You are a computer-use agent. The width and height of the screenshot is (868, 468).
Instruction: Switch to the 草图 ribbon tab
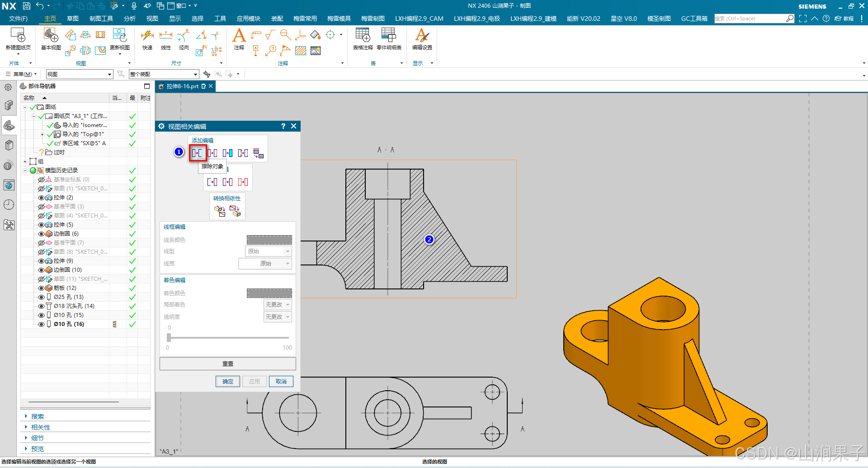pyautogui.click(x=73, y=19)
